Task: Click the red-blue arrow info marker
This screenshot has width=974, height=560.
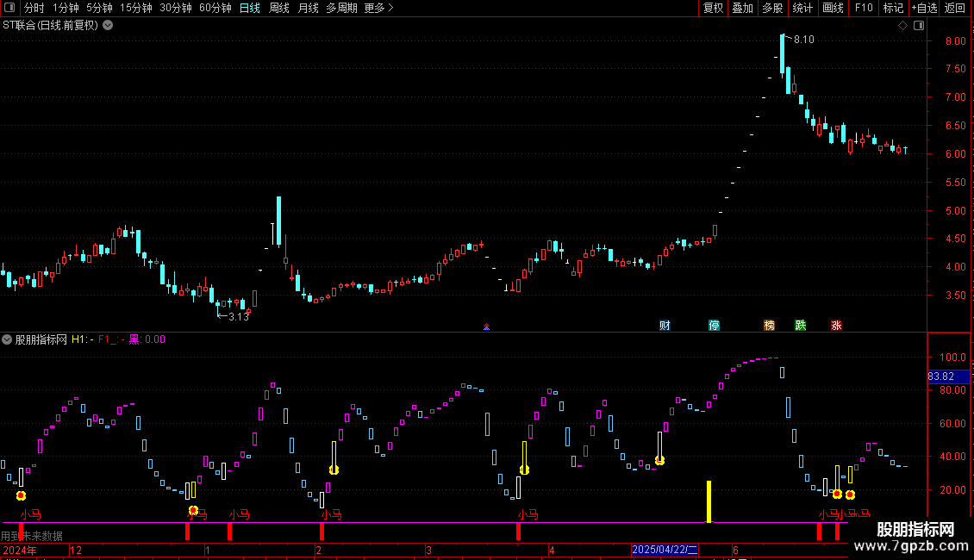Action: (x=486, y=327)
